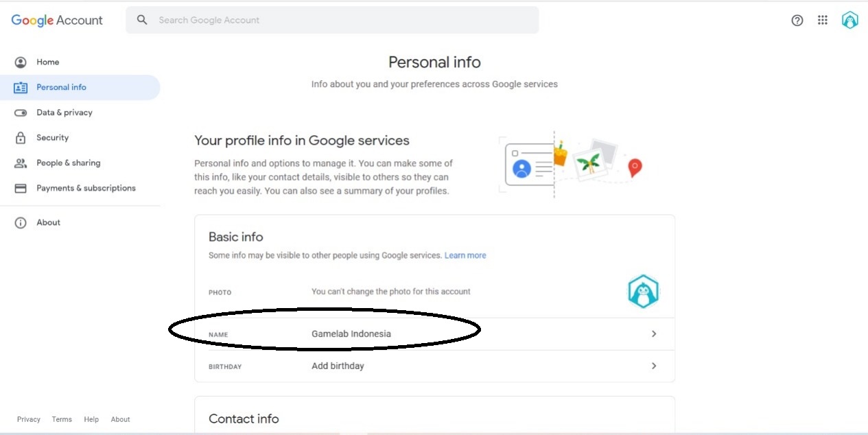Open the help question mark icon
868x435 pixels.
coord(797,21)
